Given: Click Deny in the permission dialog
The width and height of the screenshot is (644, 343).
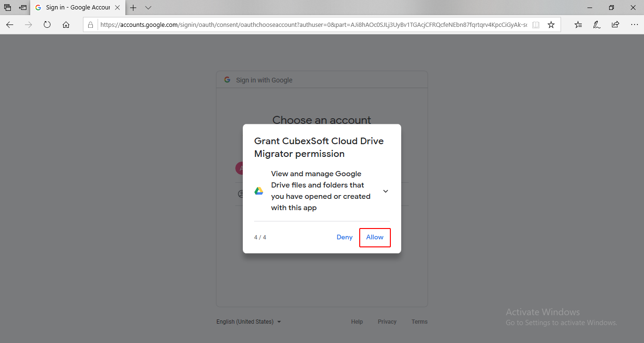Looking at the screenshot, I should (345, 237).
